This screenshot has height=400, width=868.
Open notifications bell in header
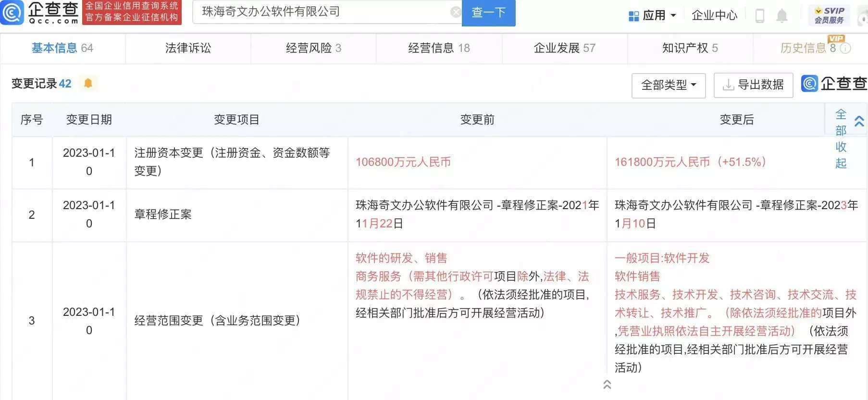(782, 16)
